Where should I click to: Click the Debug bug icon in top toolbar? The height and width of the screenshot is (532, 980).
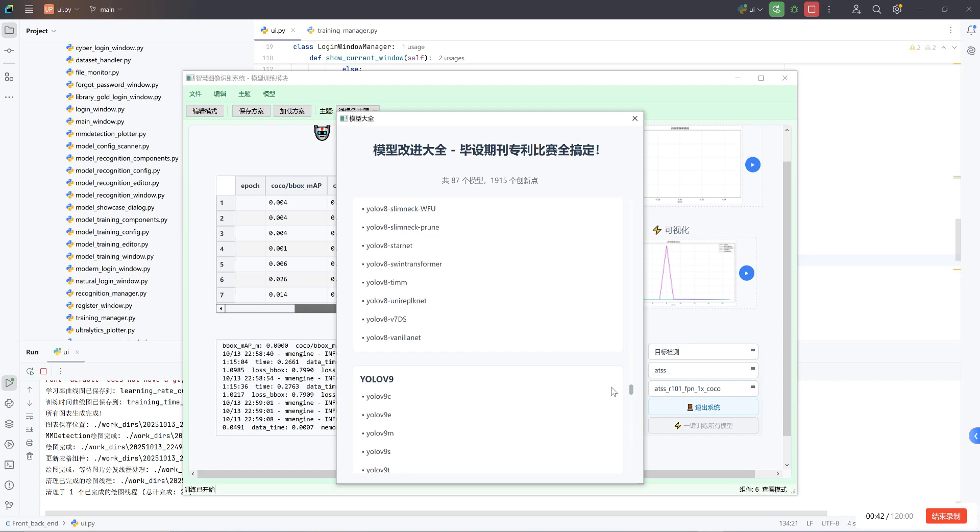(x=794, y=9)
